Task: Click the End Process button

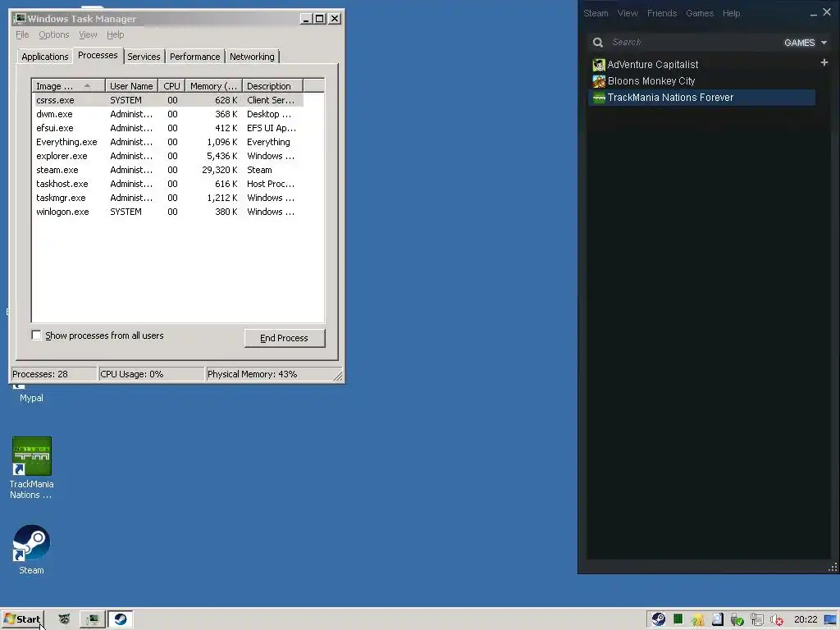Action: tap(285, 338)
